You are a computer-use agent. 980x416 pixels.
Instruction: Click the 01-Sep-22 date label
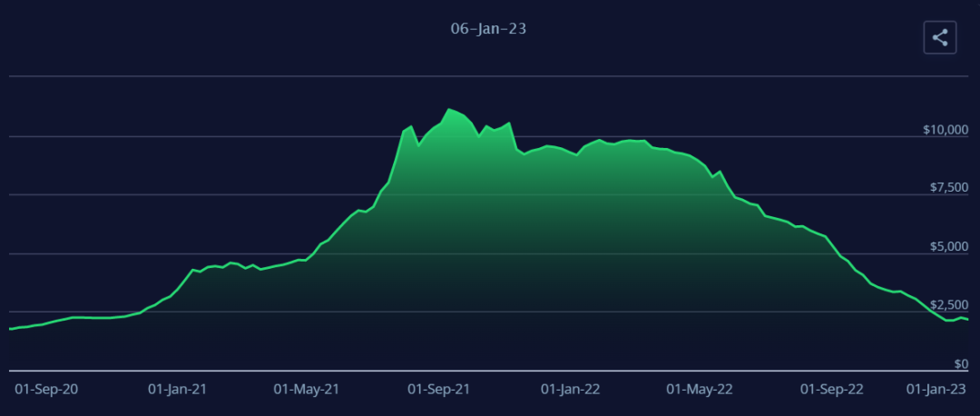(x=831, y=389)
